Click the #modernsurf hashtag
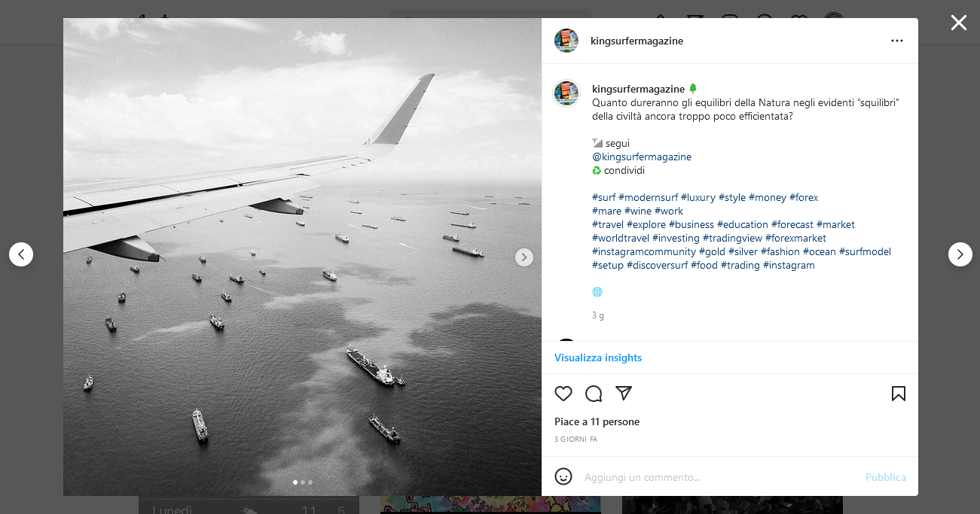980x514 pixels. 648,197
